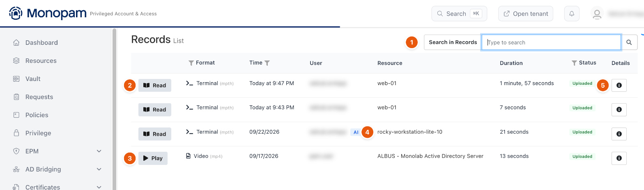Viewport: 644px width, 190px height.
Task: Click the Policies icon
Action: [16, 115]
